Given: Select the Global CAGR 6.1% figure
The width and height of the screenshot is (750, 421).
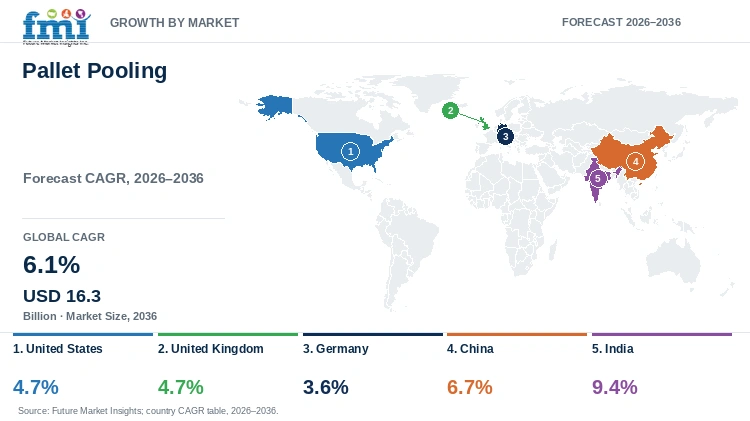Looking at the screenshot, I should (x=52, y=265).
